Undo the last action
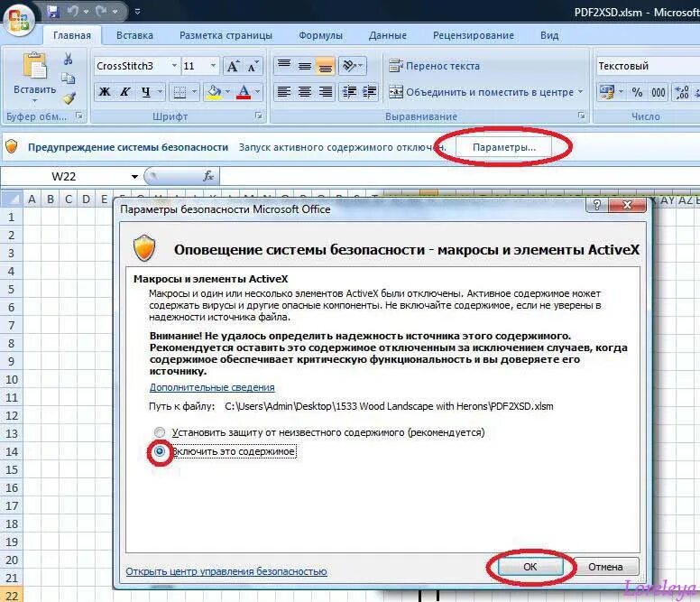 [73, 12]
